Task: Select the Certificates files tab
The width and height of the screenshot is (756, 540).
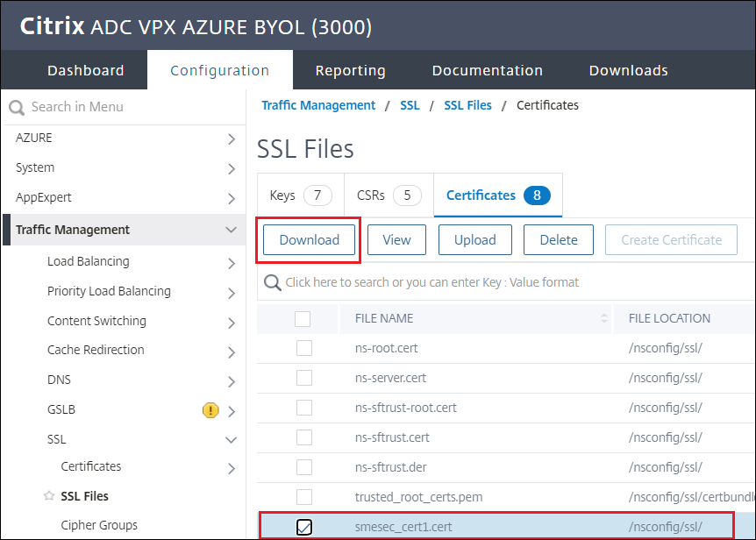Action: pyautogui.click(x=498, y=195)
